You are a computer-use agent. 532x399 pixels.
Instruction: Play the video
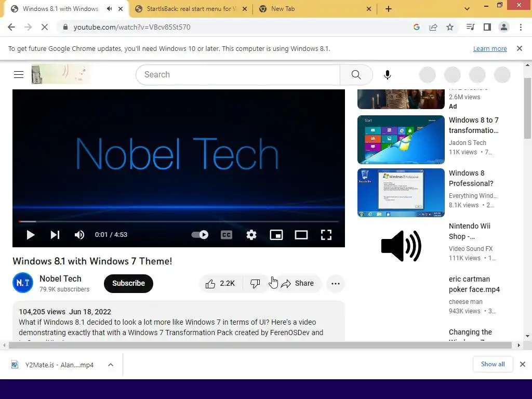coord(31,235)
